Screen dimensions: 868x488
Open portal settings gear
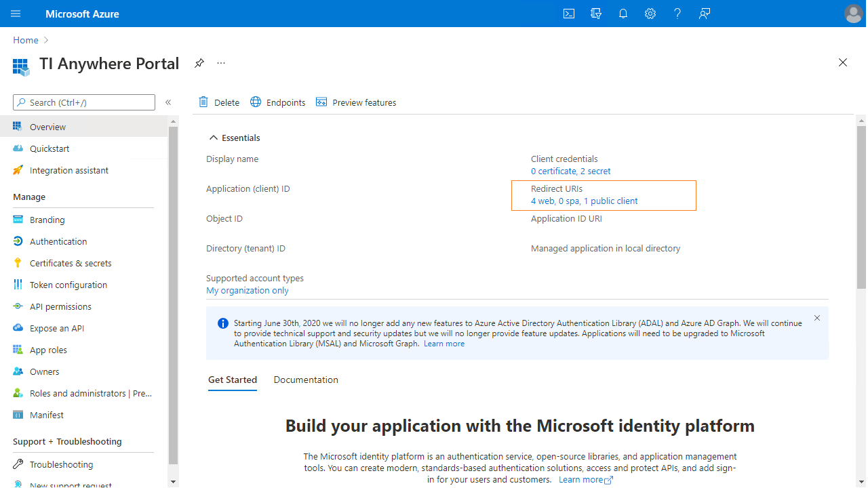pos(650,14)
